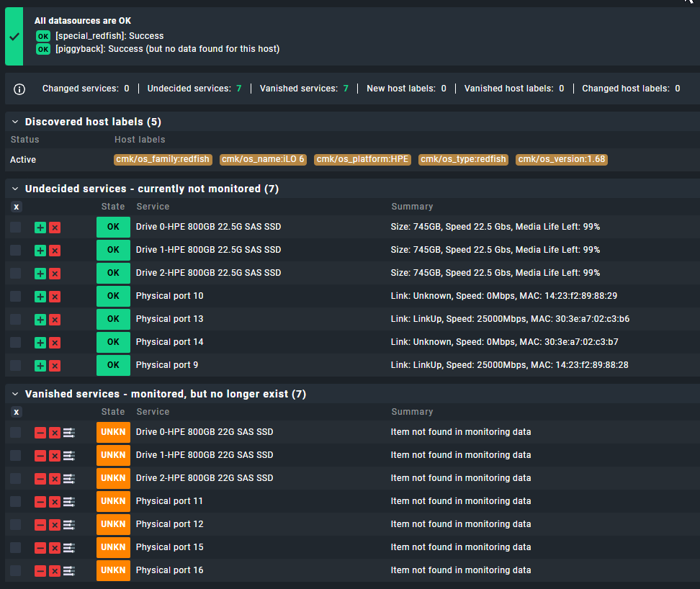Click minus icon for vanished Drive 1-HPE 22G
This screenshot has width=700, height=589.
(40, 455)
